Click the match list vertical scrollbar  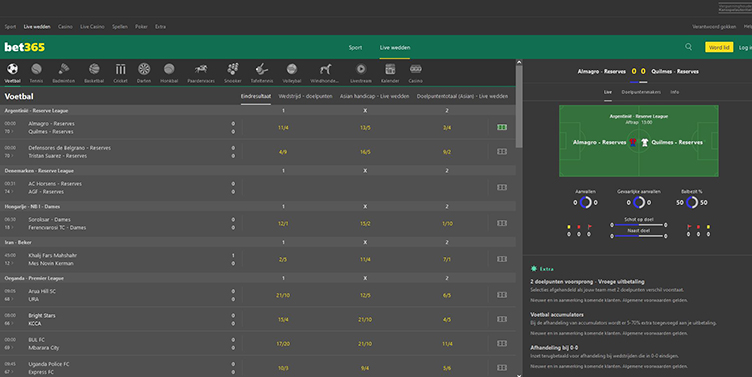pyautogui.click(x=519, y=106)
